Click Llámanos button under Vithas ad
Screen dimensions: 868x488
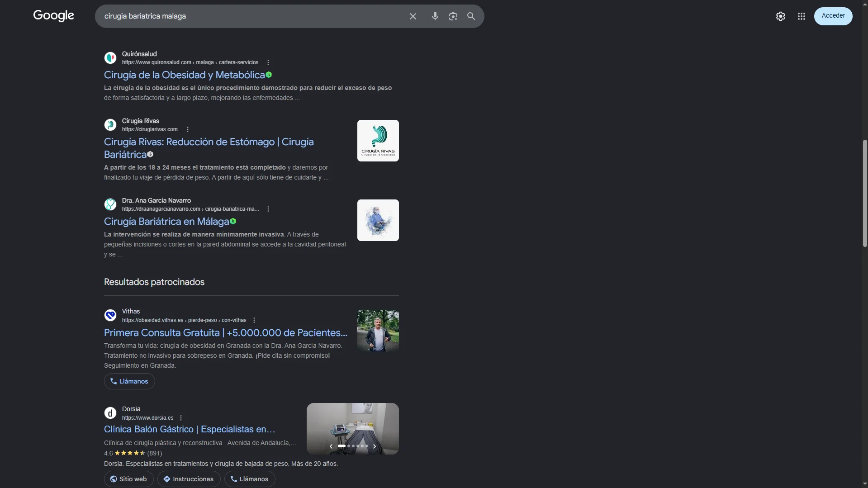(129, 381)
